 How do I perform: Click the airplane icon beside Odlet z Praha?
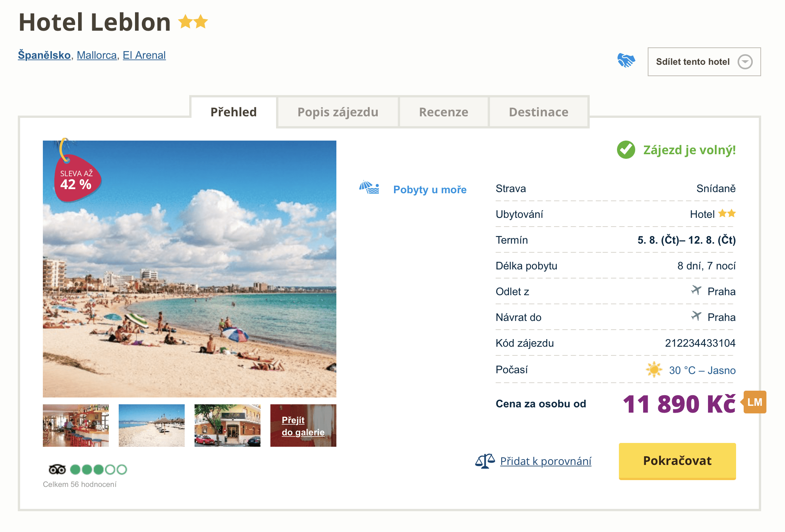click(x=696, y=291)
